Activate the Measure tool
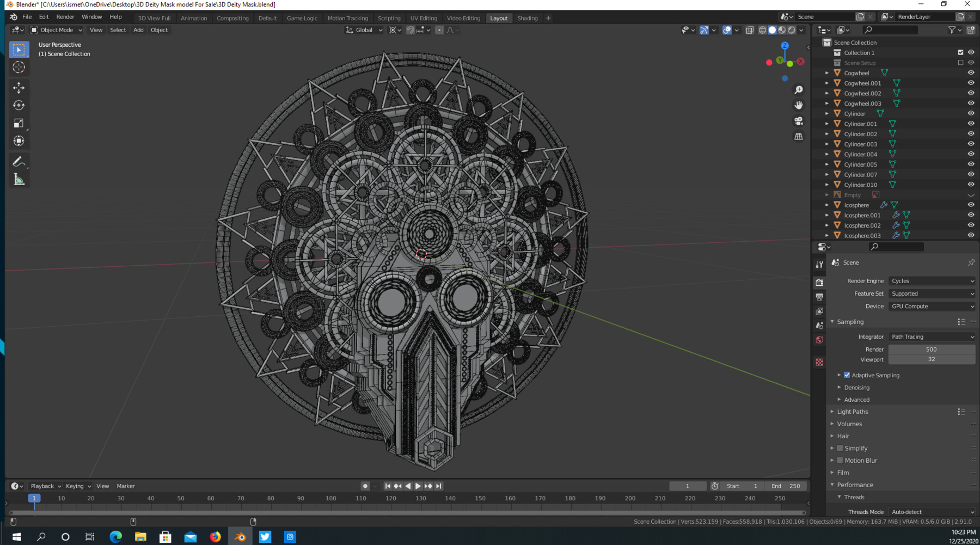Screen dimensions: 980x545 (x=19, y=179)
